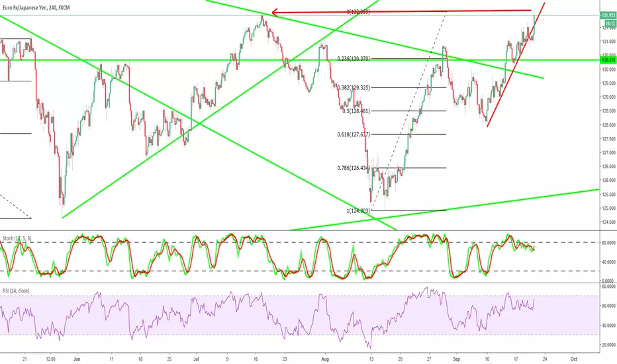This screenshot has width=617, height=364.
Task: Click 130.000 on the price axis
Action: (608, 69)
